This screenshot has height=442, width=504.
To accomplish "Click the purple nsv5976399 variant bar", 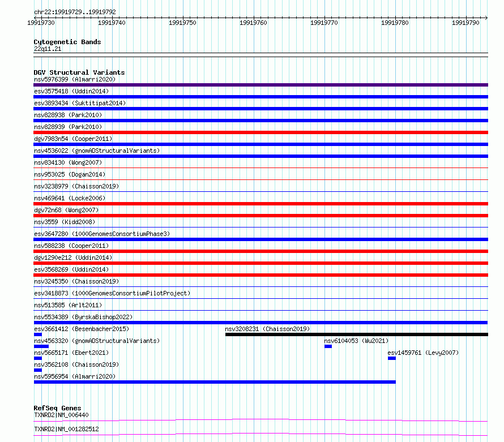I will point(260,85).
